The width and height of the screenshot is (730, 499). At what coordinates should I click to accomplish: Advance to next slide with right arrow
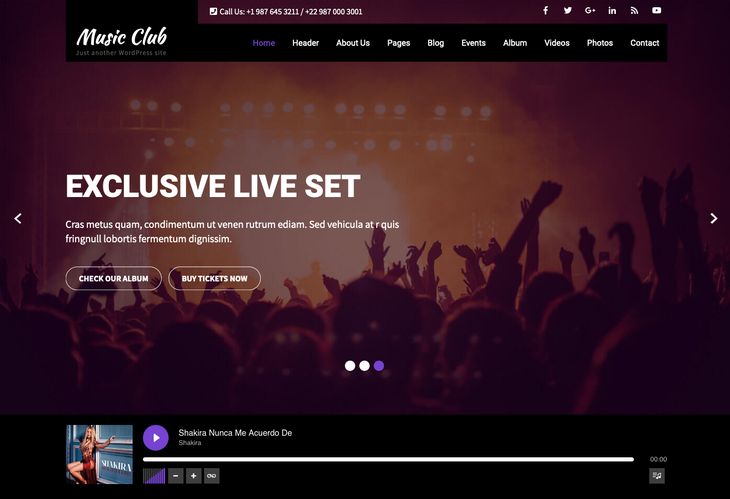(x=713, y=218)
